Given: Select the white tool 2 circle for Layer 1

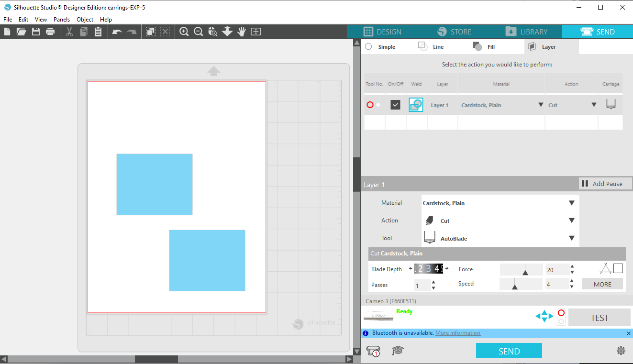Looking at the screenshot, I should (378, 105).
